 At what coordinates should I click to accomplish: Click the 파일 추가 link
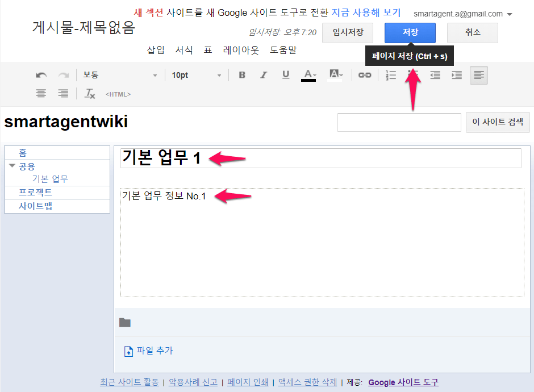coord(154,351)
